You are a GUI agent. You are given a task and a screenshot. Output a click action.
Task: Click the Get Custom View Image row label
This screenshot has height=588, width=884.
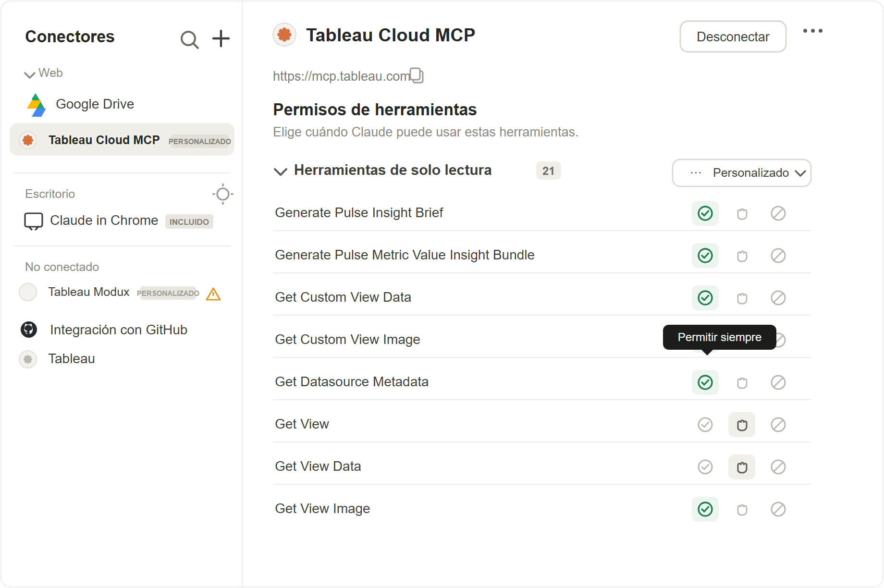(x=347, y=340)
